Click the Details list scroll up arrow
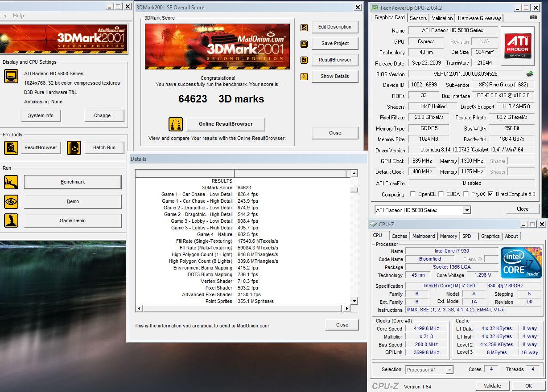The width and height of the screenshot is (548, 392). point(354,173)
